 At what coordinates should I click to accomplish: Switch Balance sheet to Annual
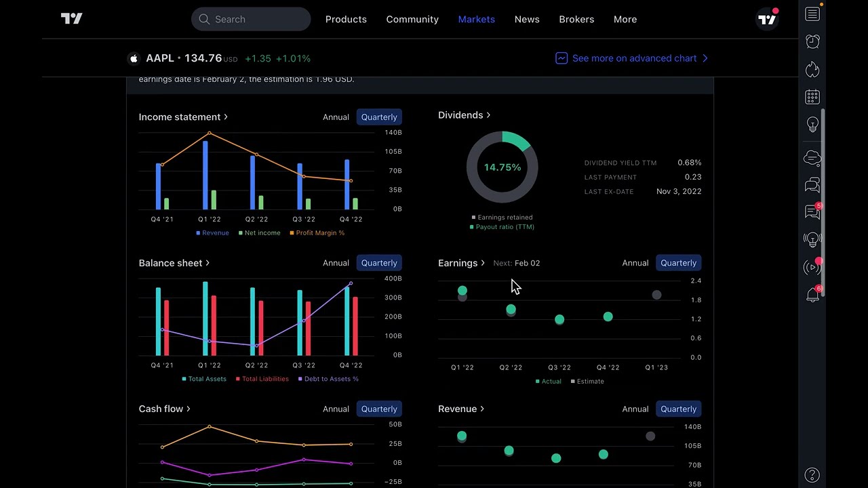(336, 263)
